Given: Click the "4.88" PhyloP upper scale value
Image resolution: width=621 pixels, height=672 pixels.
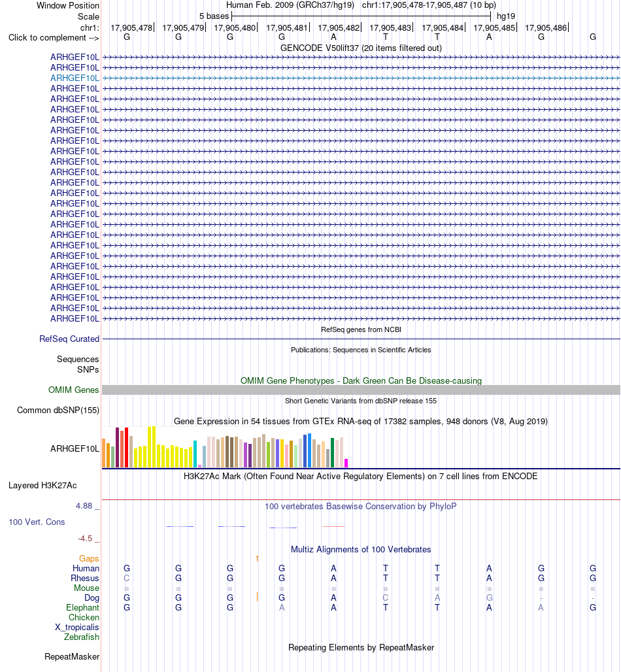Looking at the screenshot, I should pyautogui.click(x=84, y=506).
